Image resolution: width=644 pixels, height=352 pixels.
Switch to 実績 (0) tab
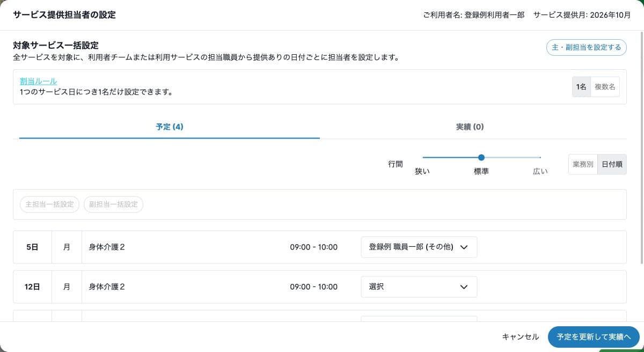coord(470,127)
